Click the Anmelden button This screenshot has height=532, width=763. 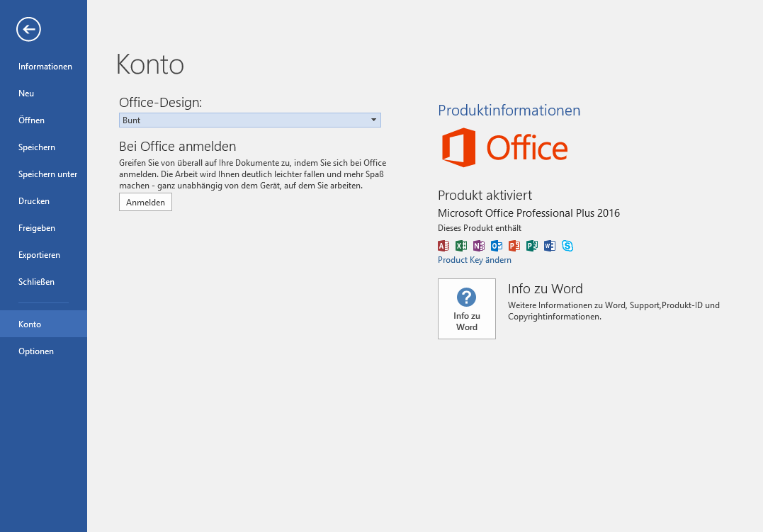(145, 202)
